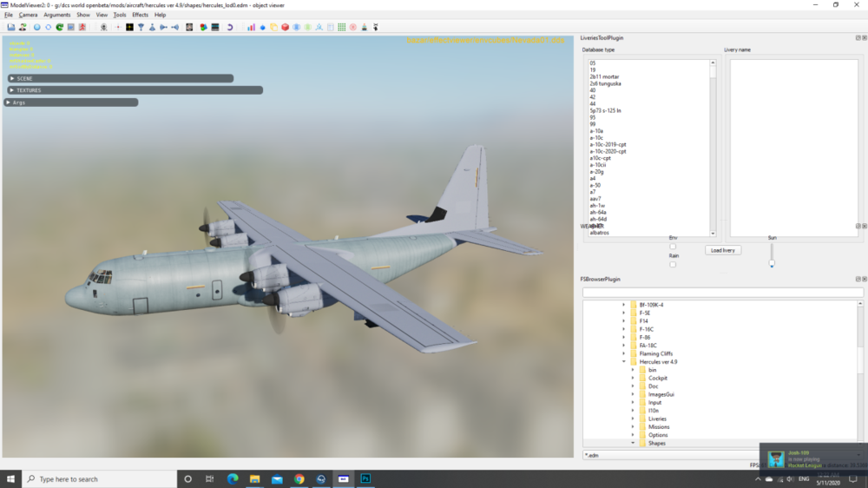Click the dark striped panel toolbar icon
Screen dimensions: 868x488
(x=215, y=27)
